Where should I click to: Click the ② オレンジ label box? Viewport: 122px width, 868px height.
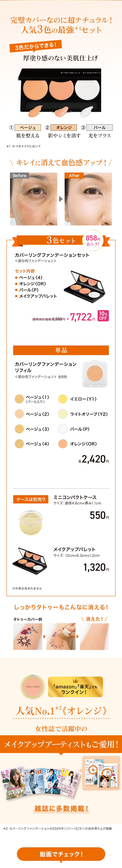[x=64, y=127]
